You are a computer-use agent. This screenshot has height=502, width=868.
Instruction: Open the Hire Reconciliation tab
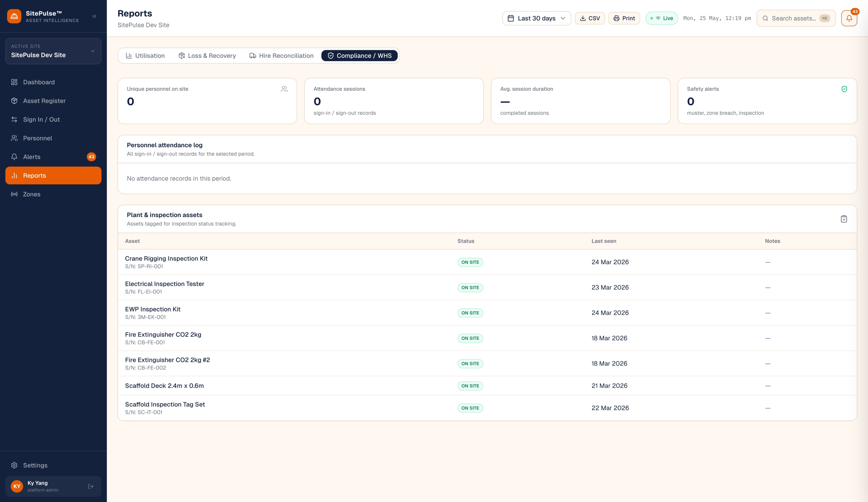(x=281, y=56)
